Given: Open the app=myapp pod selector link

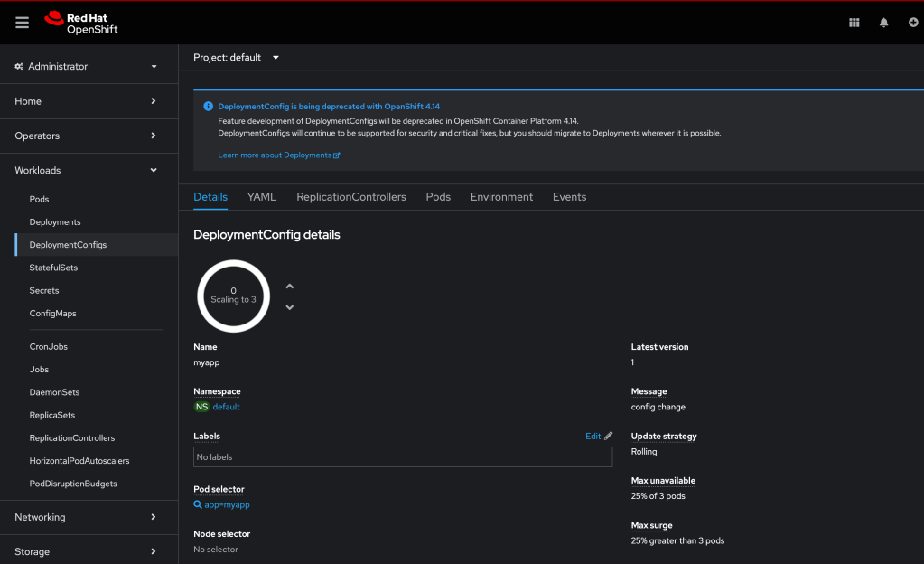Looking at the screenshot, I should click(x=227, y=504).
